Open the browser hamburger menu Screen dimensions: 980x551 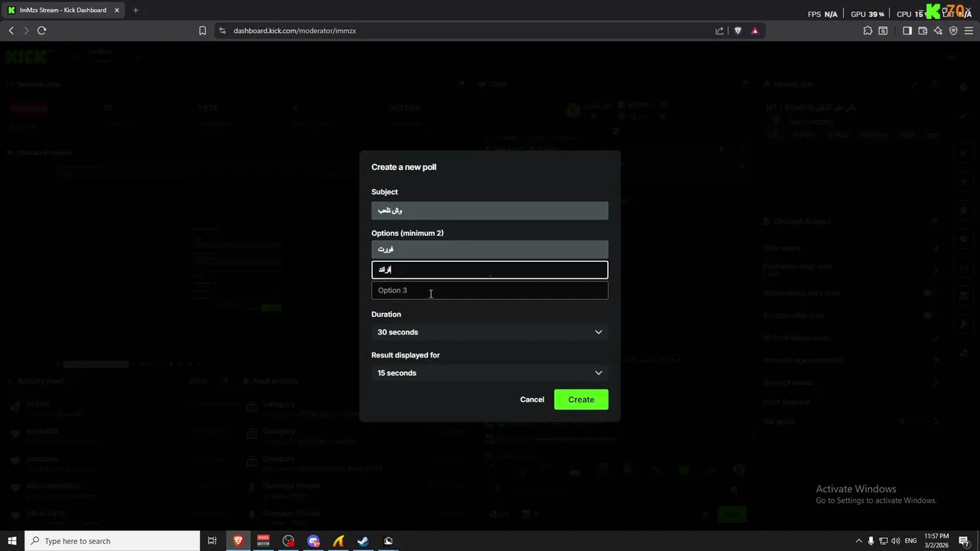(x=969, y=31)
